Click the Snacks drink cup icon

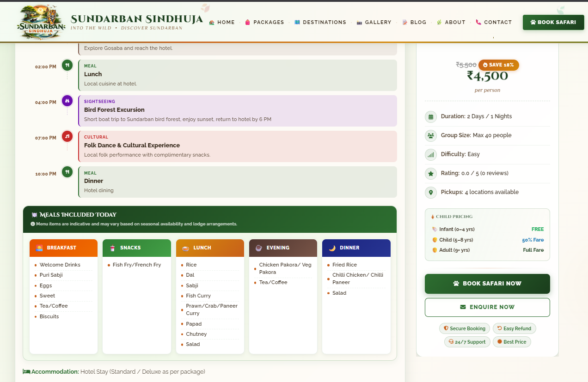pos(112,248)
